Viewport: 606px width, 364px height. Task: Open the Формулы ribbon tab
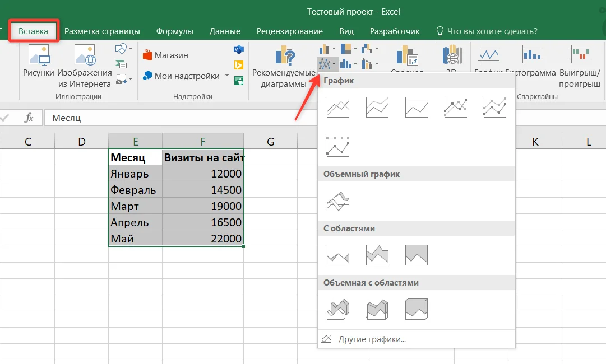pos(175,31)
